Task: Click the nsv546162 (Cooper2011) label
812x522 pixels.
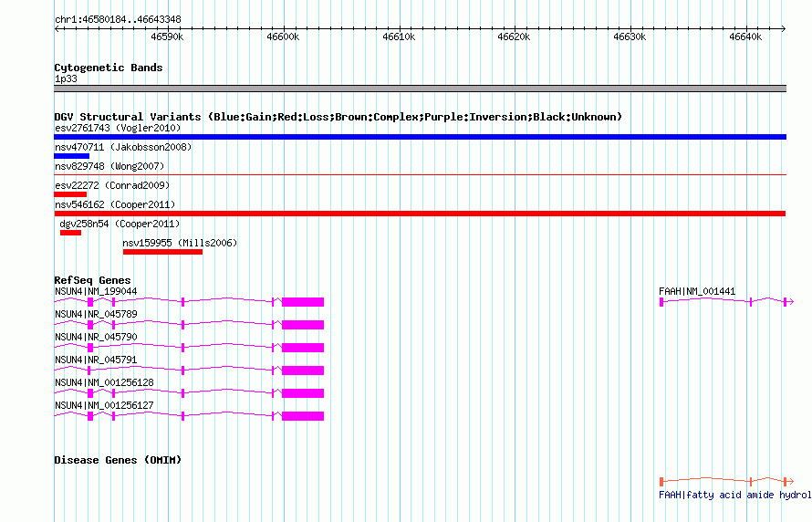Action: (115, 204)
